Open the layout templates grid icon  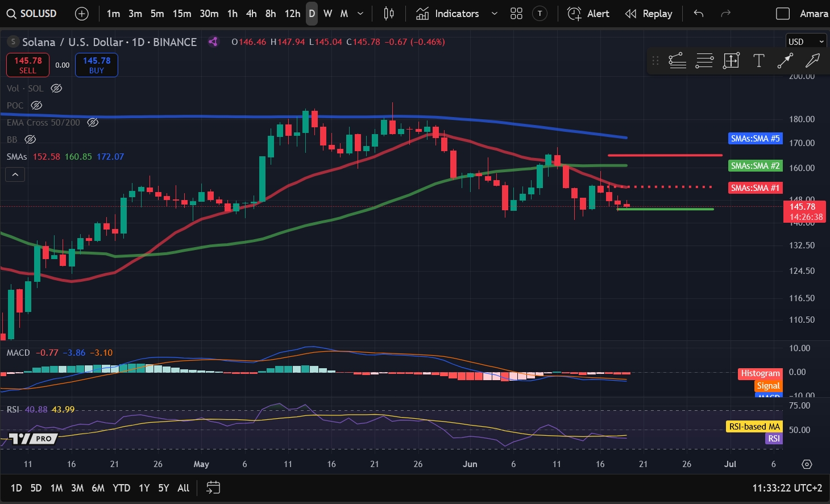click(x=516, y=14)
